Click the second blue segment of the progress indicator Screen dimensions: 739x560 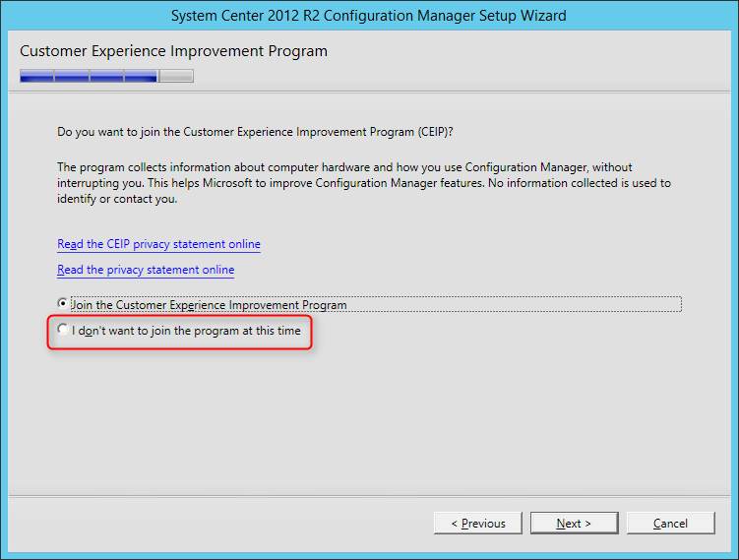[x=72, y=76]
